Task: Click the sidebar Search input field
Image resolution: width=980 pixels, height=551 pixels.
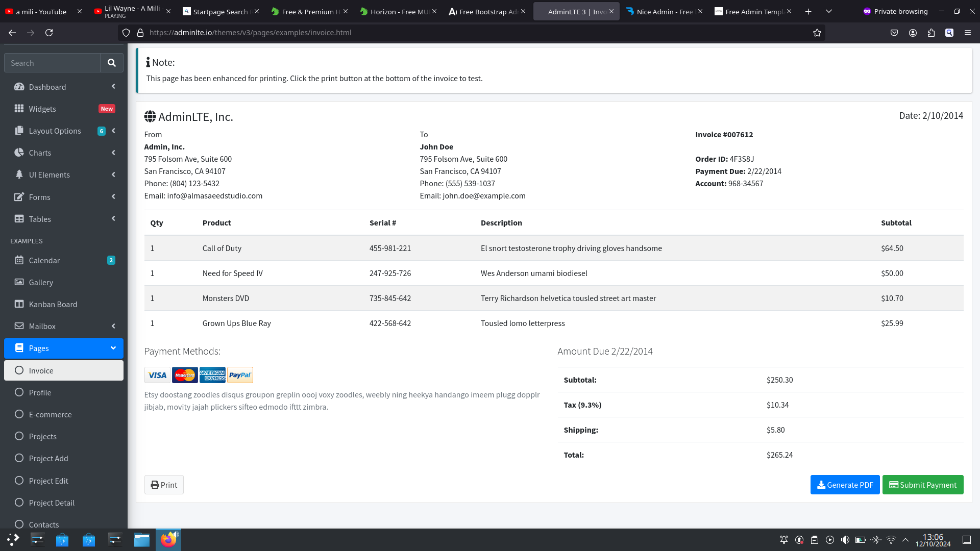Action: (53, 63)
